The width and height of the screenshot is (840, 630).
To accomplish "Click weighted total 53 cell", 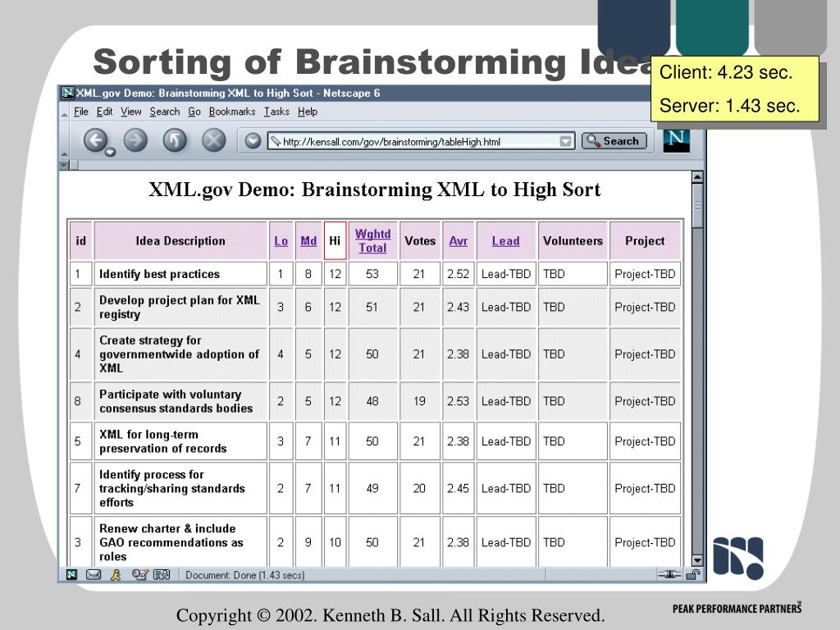I will pyautogui.click(x=373, y=274).
